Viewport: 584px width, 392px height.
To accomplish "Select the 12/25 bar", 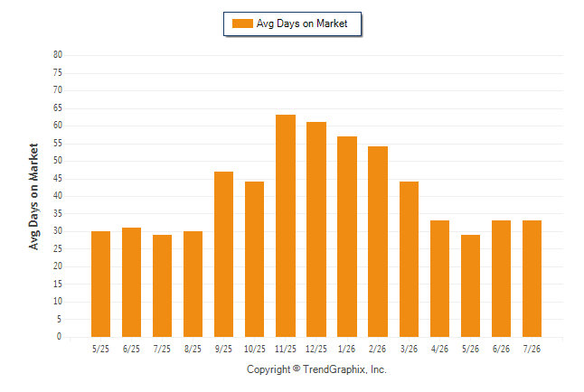I will [316, 229].
